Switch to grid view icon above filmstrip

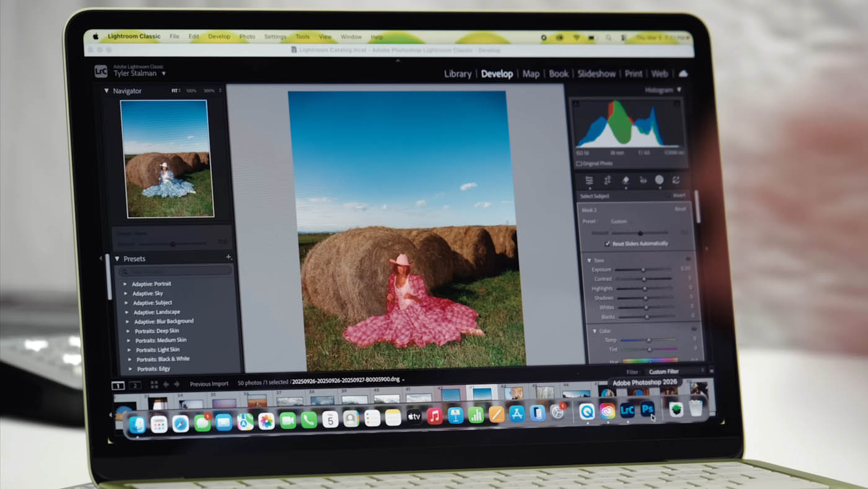click(x=154, y=385)
